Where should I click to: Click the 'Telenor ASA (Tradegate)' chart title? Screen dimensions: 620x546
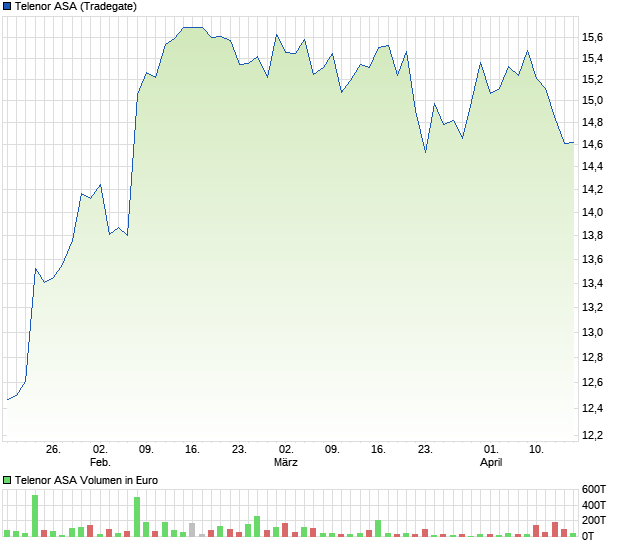pyautogui.click(x=76, y=6)
